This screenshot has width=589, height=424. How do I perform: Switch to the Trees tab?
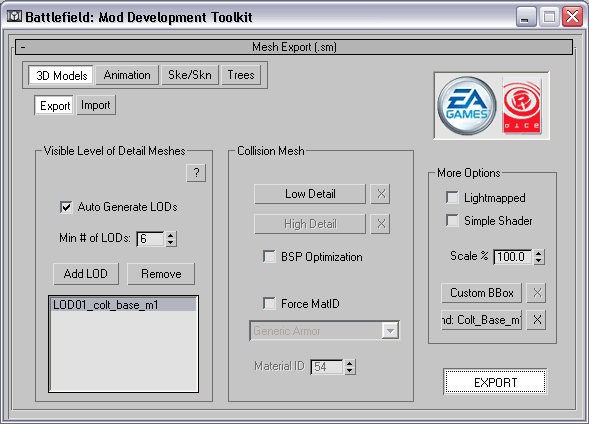(x=241, y=75)
